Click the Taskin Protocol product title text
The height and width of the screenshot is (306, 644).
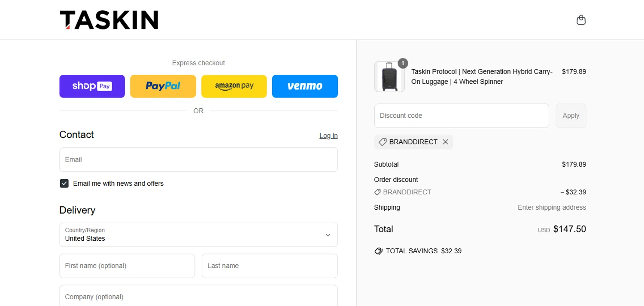click(x=482, y=76)
